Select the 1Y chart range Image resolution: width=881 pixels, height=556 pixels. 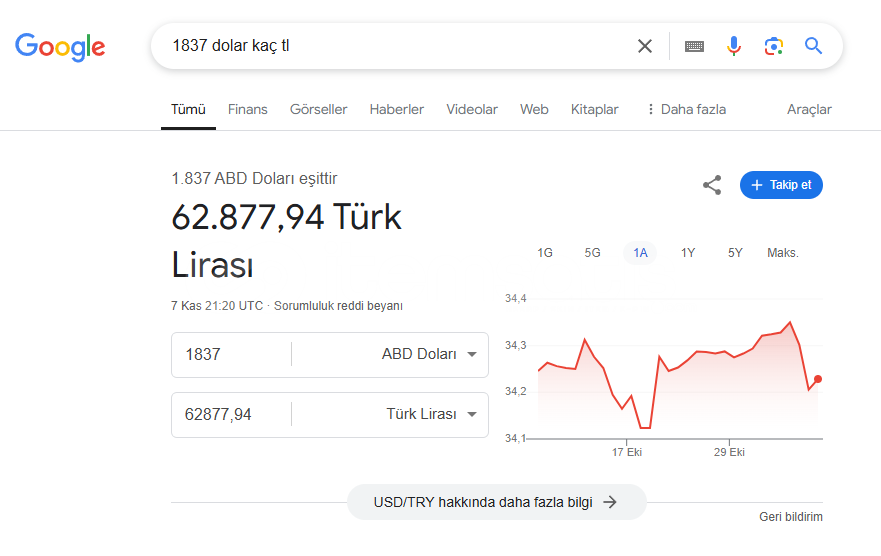point(688,253)
